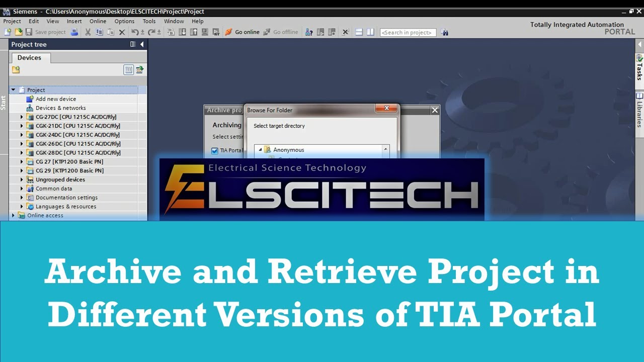Click the Start CPU toolbar icon
This screenshot has height=362, width=644.
[320, 32]
